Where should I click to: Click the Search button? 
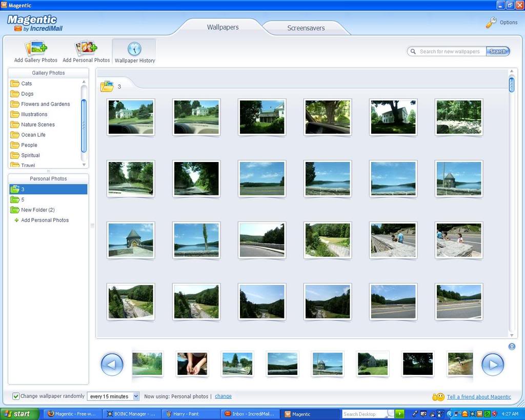click(x=497, y=51)
